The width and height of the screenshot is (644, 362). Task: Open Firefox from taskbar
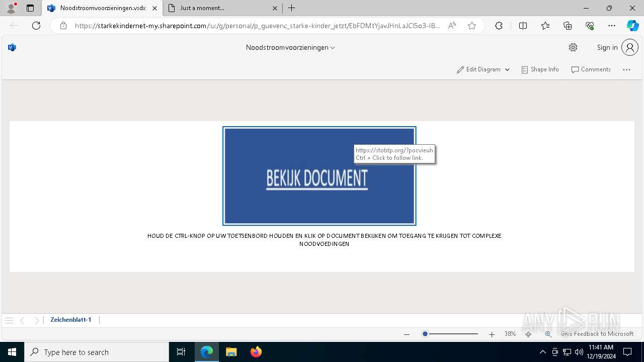pyautogui.click(x=256, y=352)
